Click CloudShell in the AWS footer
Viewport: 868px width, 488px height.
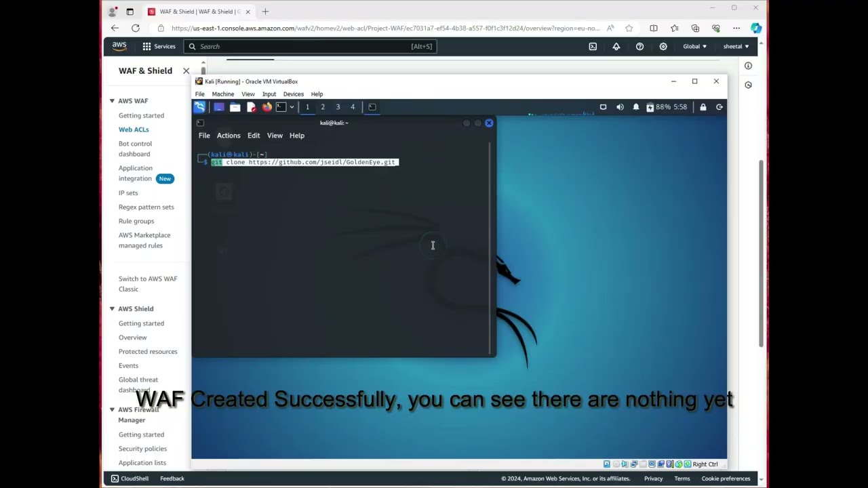130,479
